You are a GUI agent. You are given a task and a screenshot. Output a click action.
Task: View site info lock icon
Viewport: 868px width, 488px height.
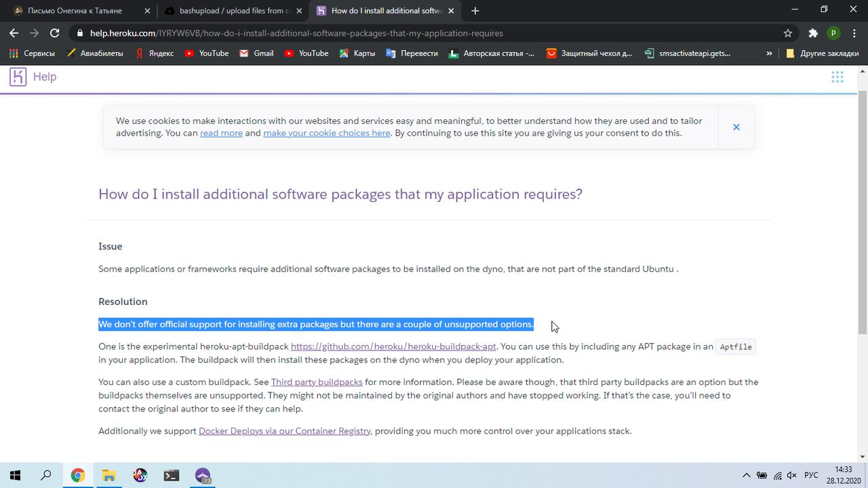80,33
